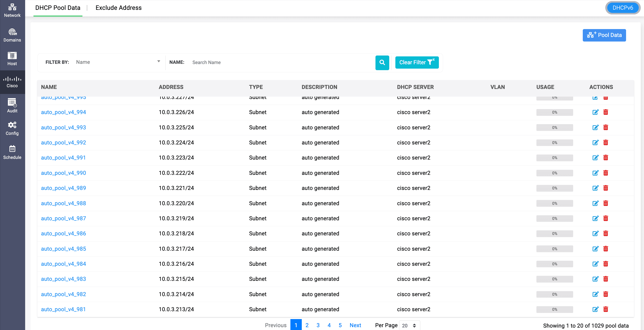Switch to the Exclude Address tab
Screen dimensions: 644x330
118,8
